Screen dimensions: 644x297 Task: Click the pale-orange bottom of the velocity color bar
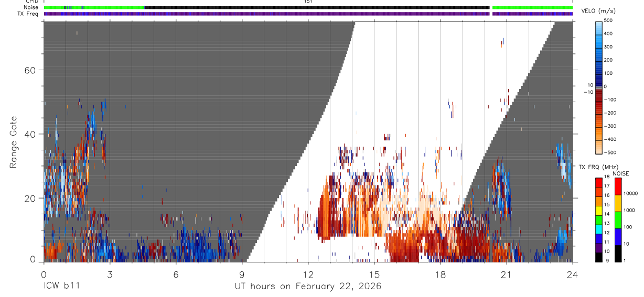tap(599, 148)
